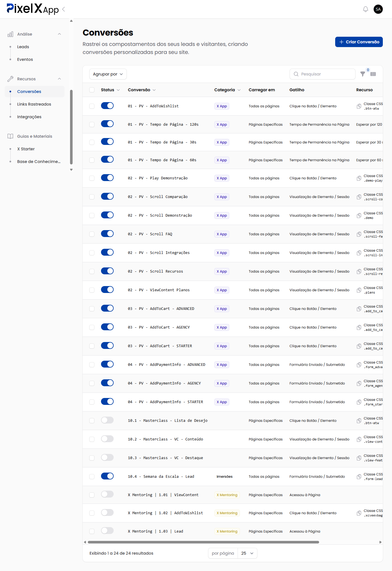
Task: Click the horizontal table scrollbar
Action: coord(203,542)
